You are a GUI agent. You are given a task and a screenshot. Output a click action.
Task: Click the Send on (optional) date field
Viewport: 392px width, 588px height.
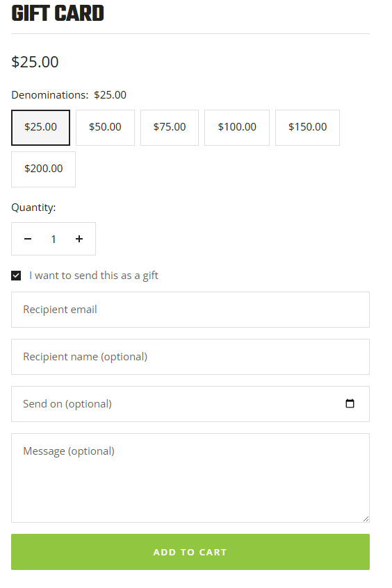190,404
